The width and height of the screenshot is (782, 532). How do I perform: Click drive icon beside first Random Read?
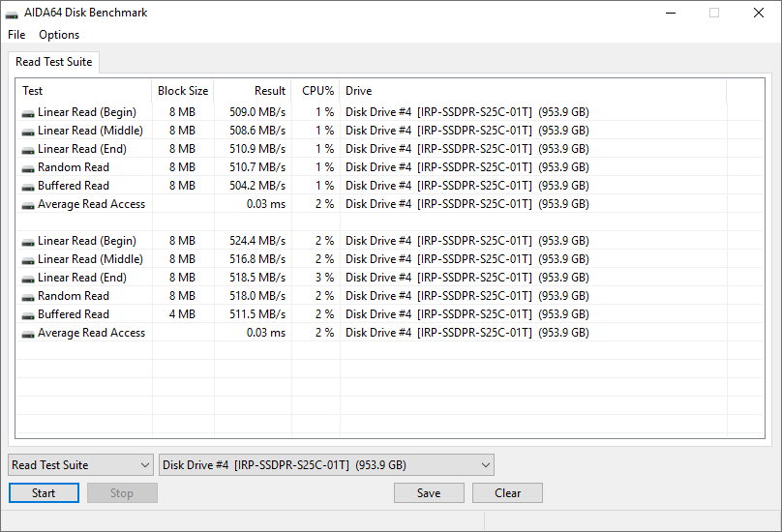pos(28,167)
